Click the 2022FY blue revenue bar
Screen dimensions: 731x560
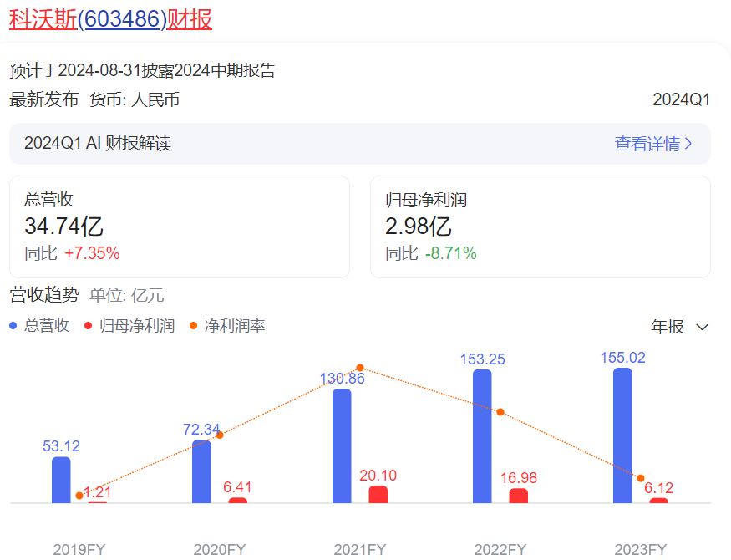point(482,436)
